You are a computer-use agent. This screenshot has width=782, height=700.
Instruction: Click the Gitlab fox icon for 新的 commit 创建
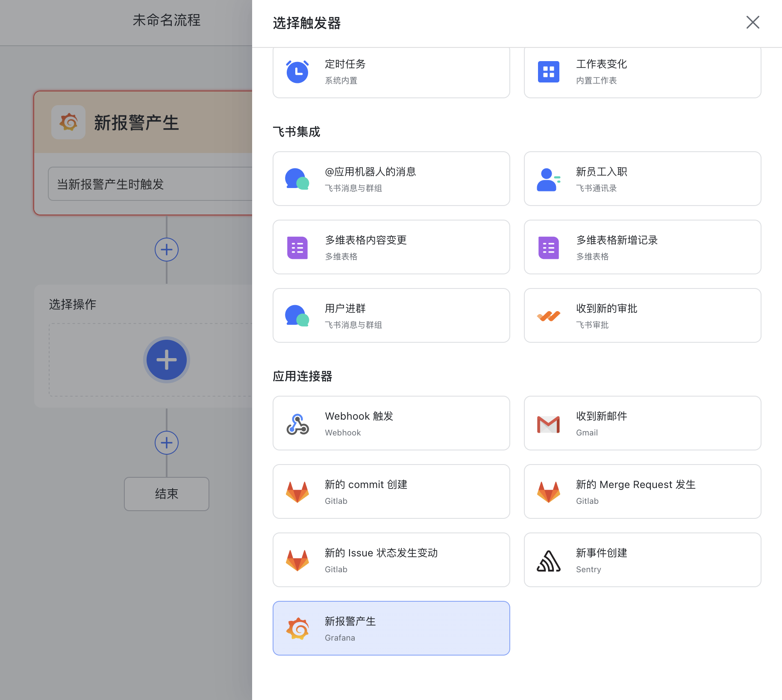pyautogui.click(x=297, y=491)
